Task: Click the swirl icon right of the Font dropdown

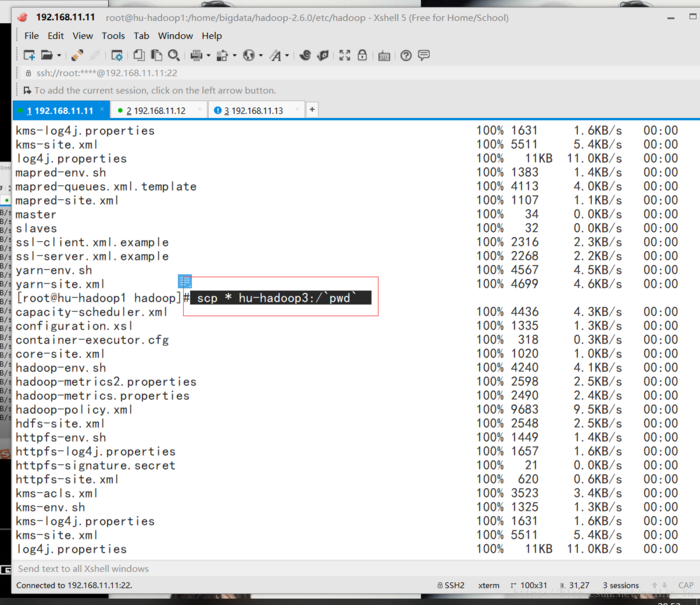Action: (x=305, y=55)
